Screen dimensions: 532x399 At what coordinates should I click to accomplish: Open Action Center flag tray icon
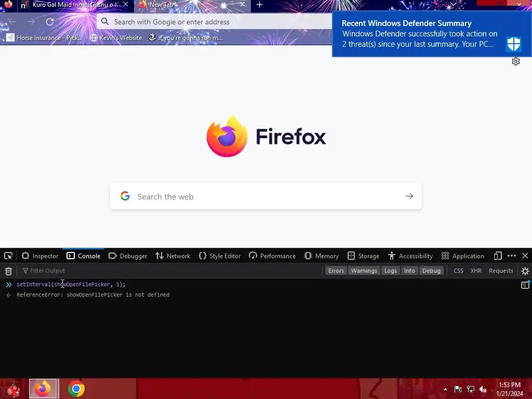click(458, 389)
